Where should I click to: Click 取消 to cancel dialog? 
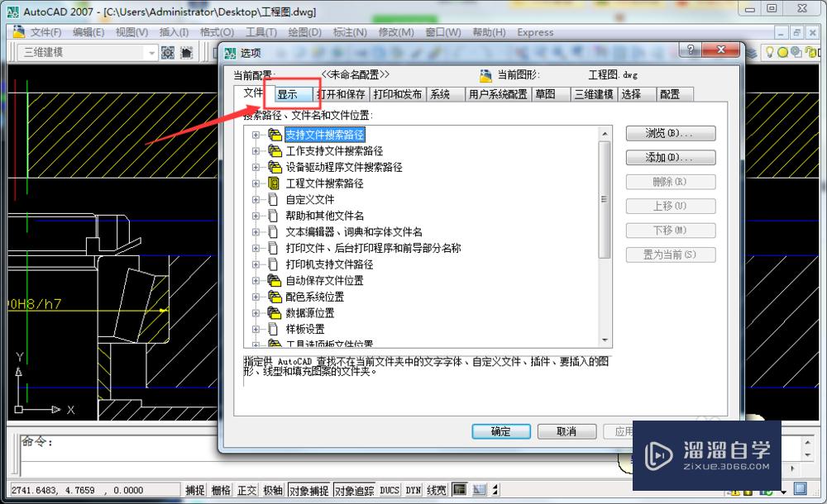click(x=566, y=431)
